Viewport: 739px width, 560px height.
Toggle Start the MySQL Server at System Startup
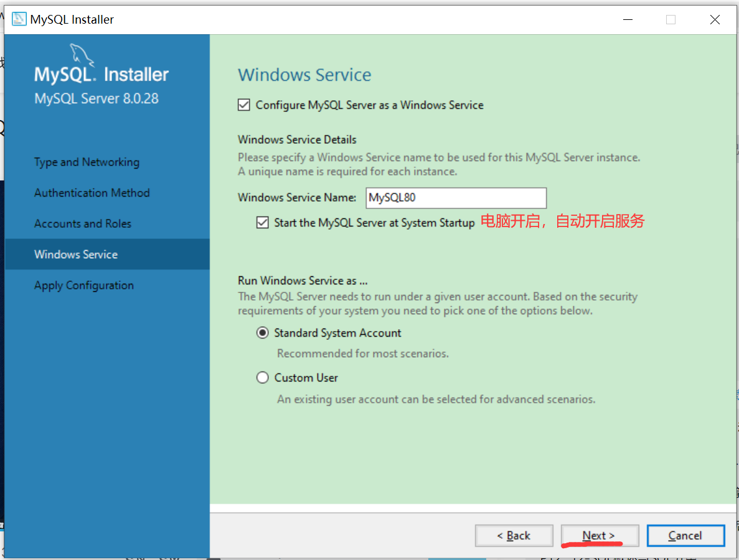point(263,222)
